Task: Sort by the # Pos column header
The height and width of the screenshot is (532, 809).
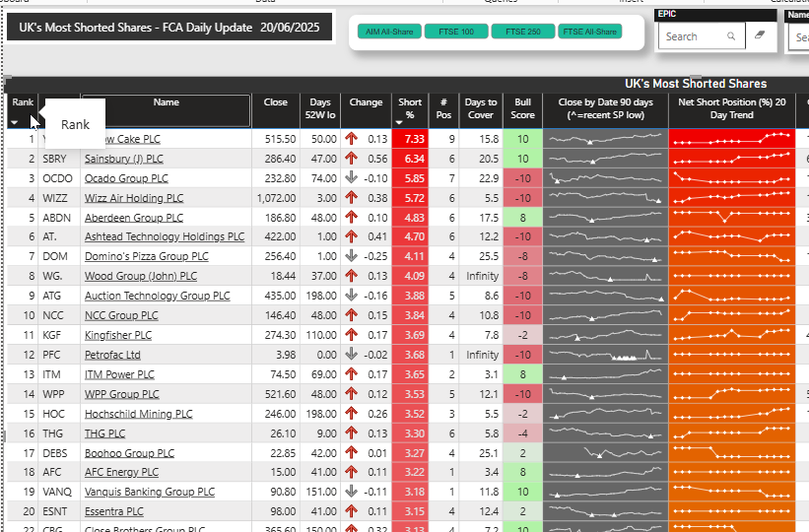Action: coord(443,108)
